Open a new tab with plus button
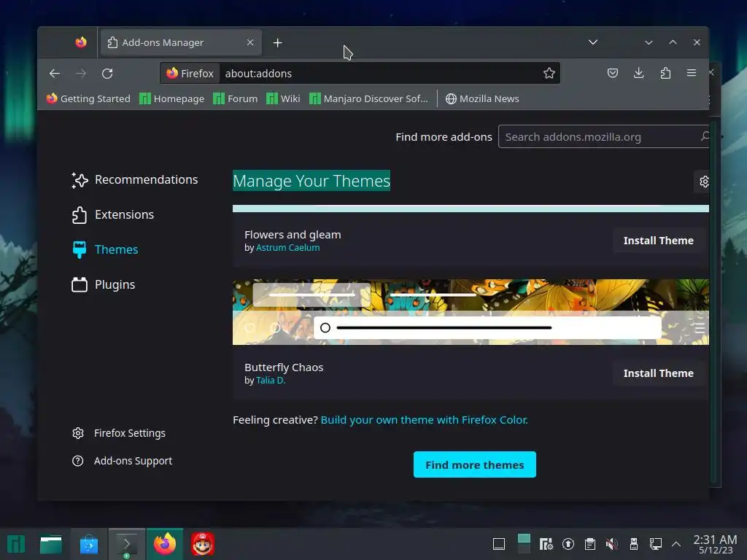747x560 pixels. click(x=277, y=43)
